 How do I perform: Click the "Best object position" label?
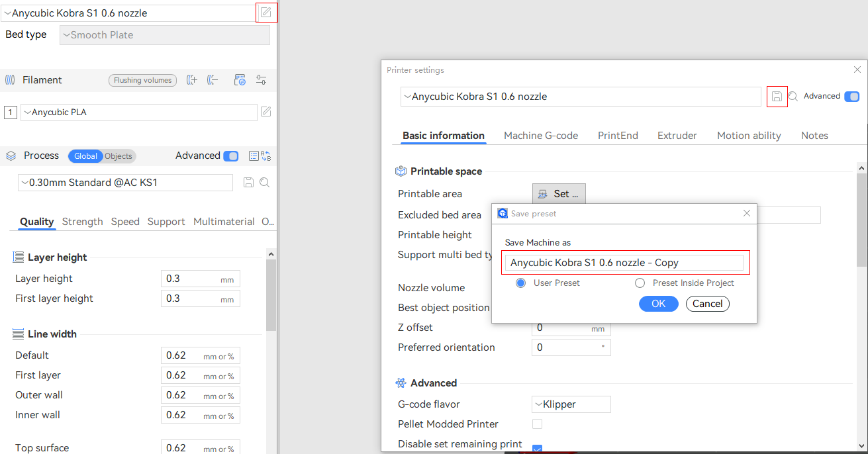tap(444, 308)
